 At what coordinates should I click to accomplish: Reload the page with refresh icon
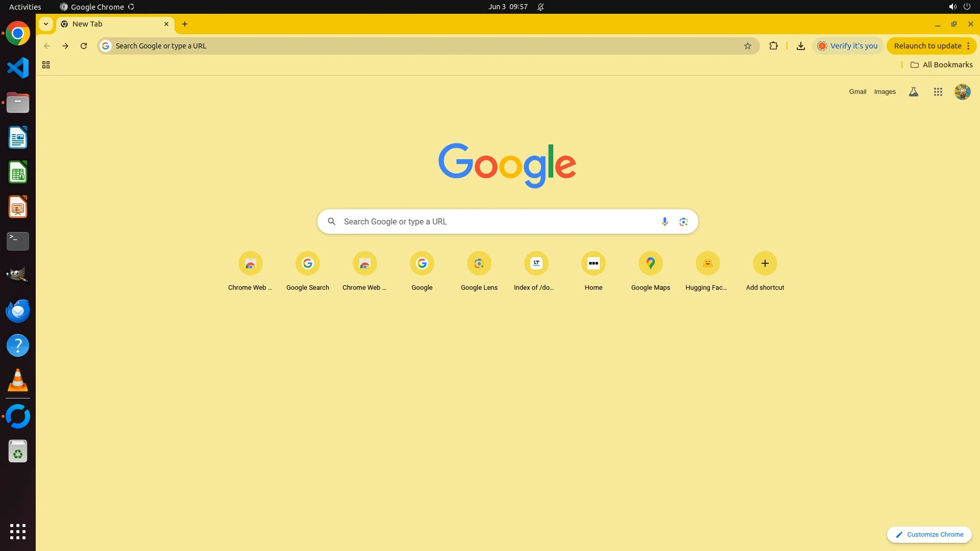pos(84,46)
